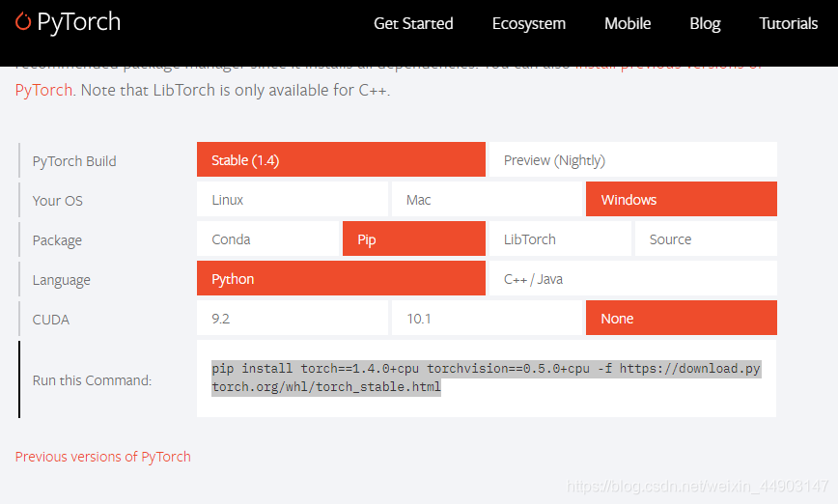Select the Conda package option

tap(267, 238)
